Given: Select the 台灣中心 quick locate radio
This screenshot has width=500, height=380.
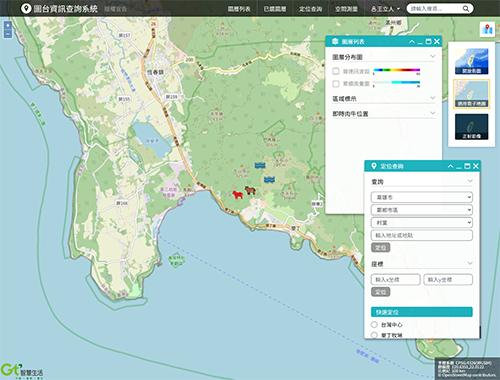Looking at the screenshot, I should 374,324.
